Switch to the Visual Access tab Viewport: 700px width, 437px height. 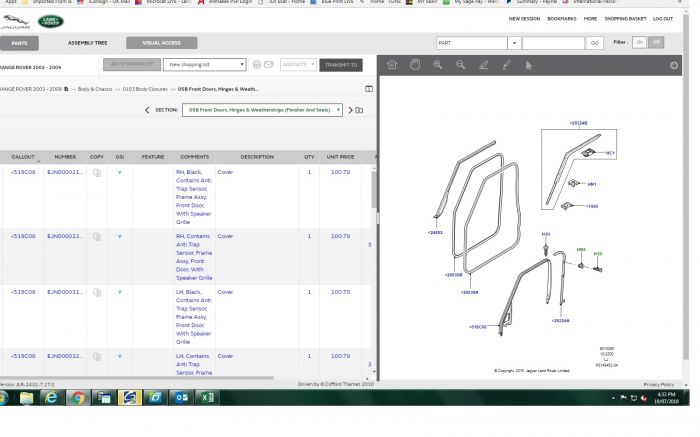click(162, 43)
